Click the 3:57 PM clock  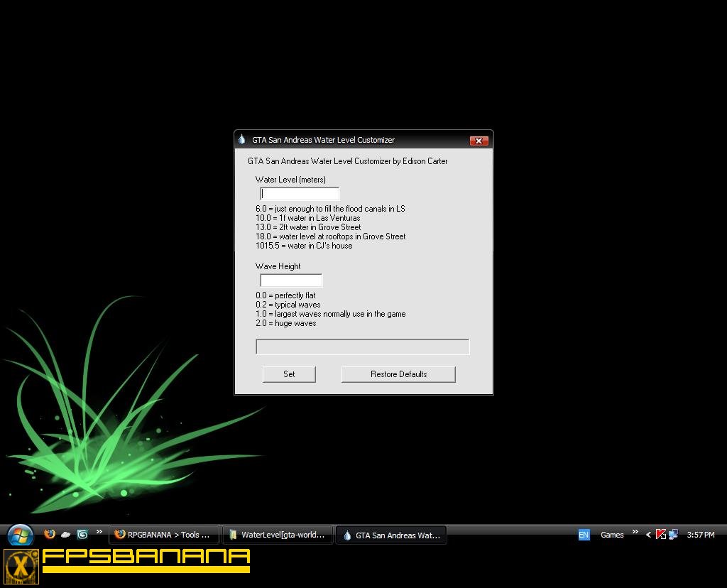tap(701, 535)
